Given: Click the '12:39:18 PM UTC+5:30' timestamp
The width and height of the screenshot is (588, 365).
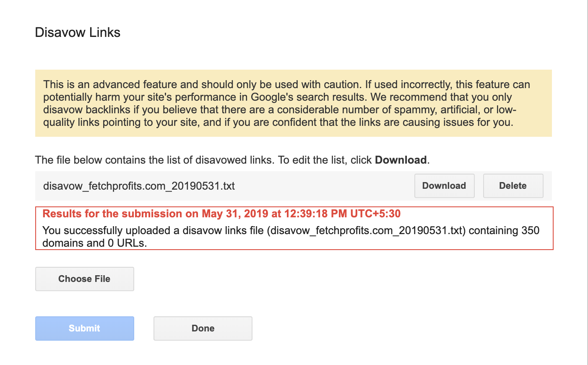Looking at the screenshot, I should (x=342, y=214).
